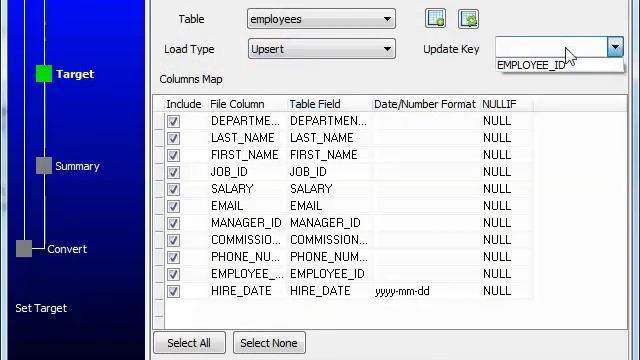Click the NULL cell in JOB_ID row
This screenshot has height=360, width=640.
pos(506,172)
